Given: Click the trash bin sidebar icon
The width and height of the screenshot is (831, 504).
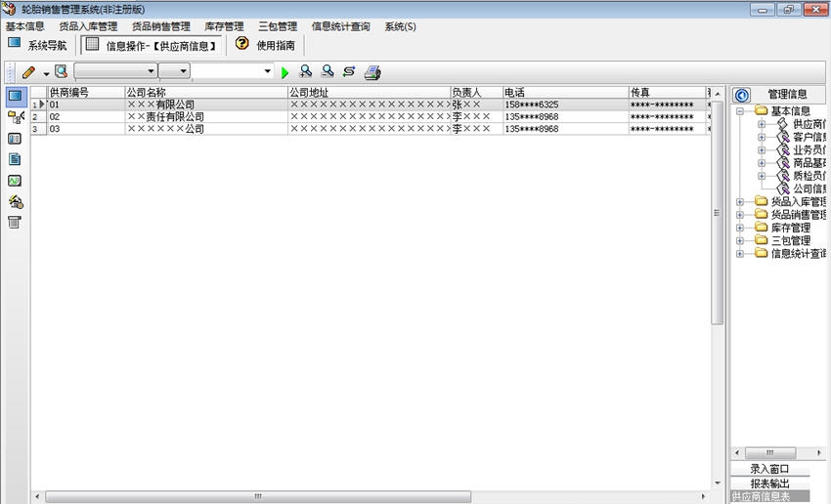Looking at the screenshot, I should [x=15, y=223].
